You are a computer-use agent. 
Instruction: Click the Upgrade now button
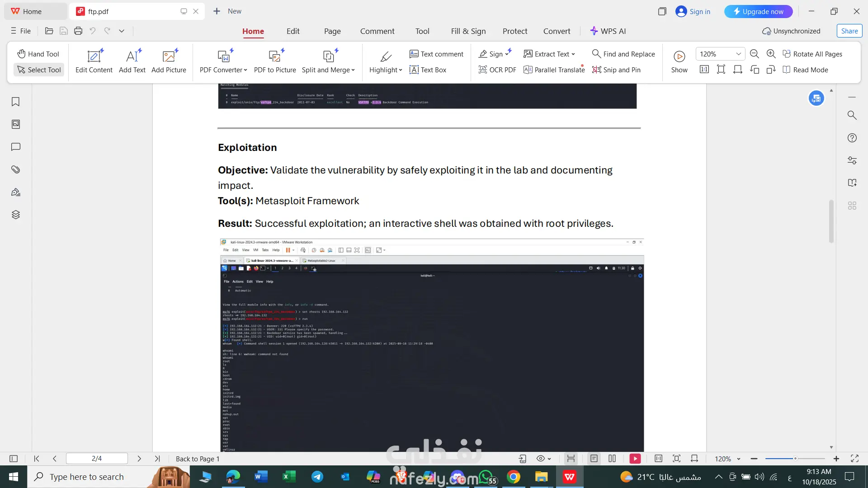click(758, 11)
